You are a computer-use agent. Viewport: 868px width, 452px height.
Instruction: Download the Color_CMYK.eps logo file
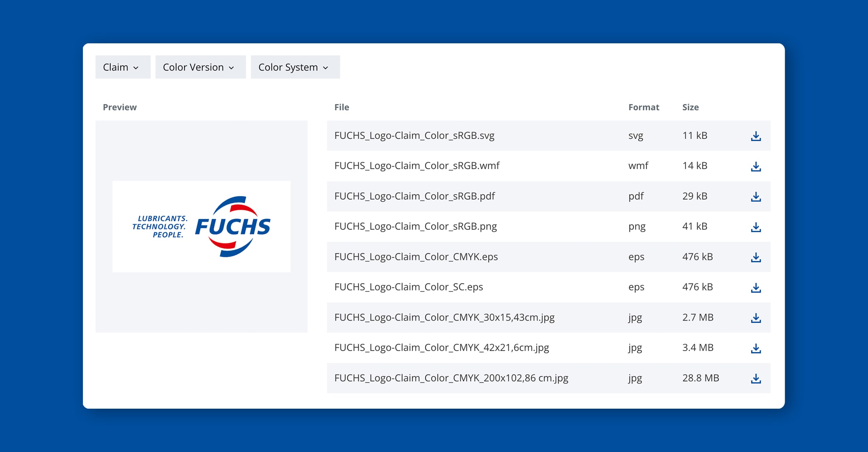click(x=756, y=257)
